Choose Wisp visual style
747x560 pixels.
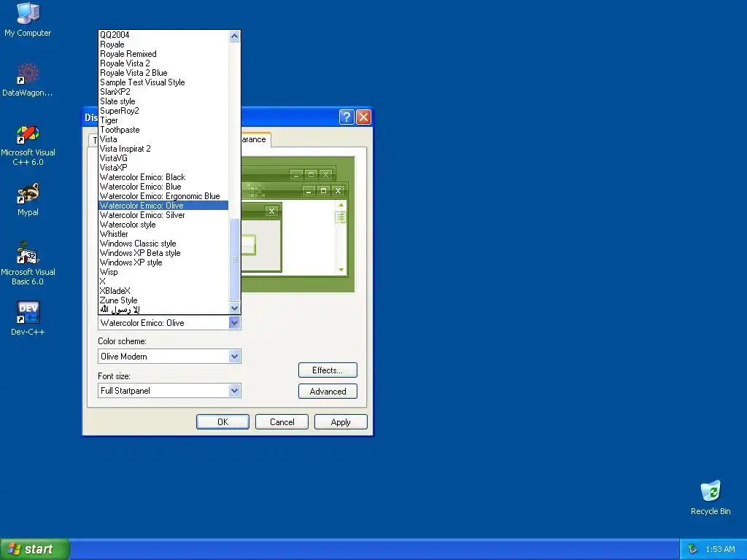tap(163, 272)
